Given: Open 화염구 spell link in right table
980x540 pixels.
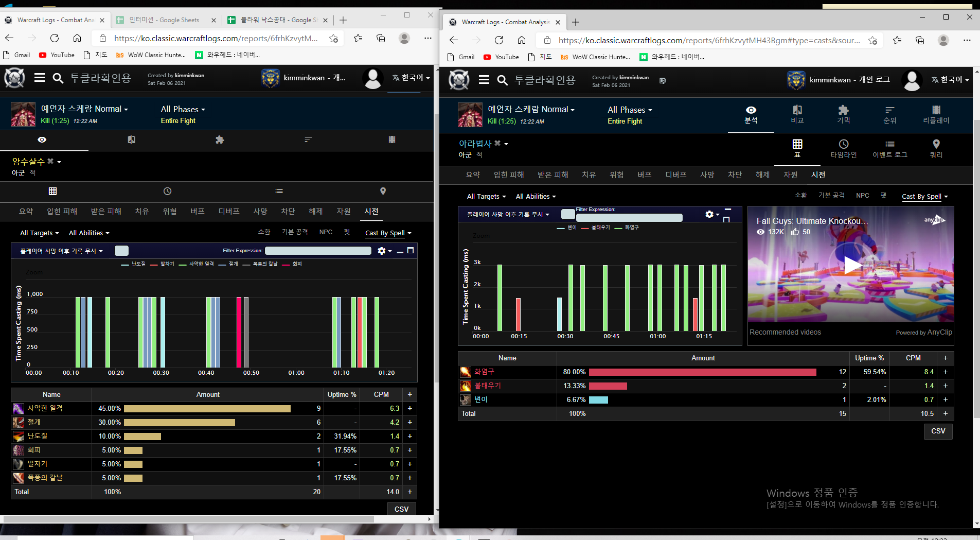Looking at the screenshot, I should tap(484, 371).
